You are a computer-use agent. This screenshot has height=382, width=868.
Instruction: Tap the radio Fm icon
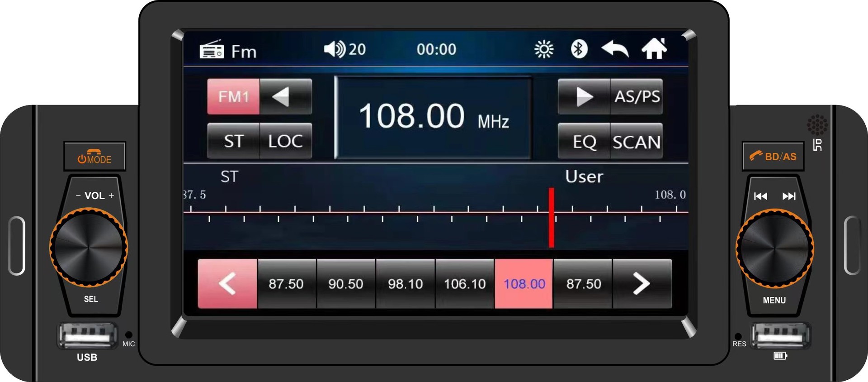(x=212, y=49)
